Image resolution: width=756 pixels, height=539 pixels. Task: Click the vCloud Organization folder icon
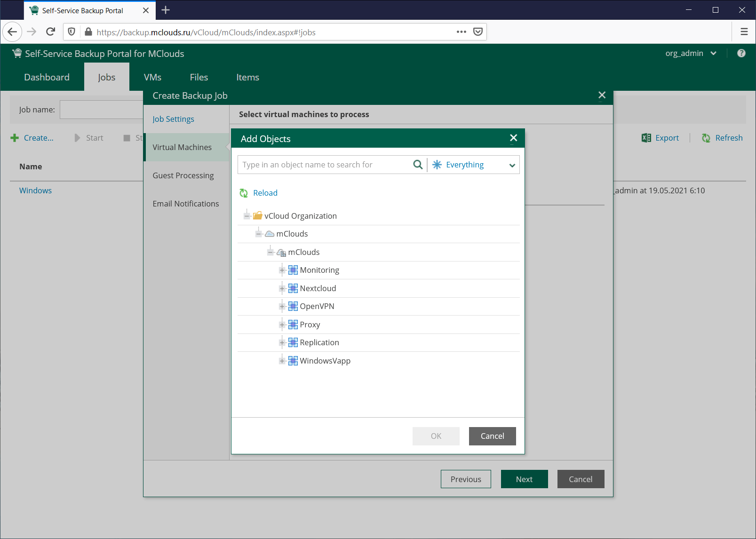pos(258,216)
